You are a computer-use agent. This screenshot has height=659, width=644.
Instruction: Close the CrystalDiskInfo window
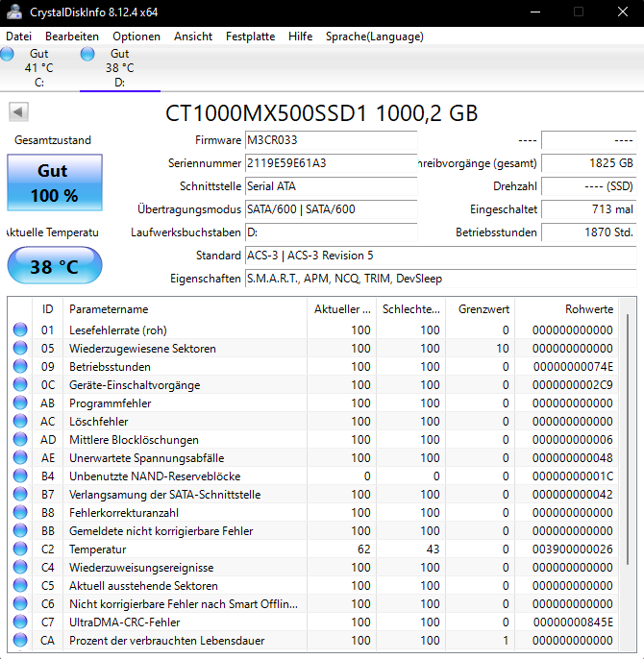pyautogui.click(x=623, y=12)
